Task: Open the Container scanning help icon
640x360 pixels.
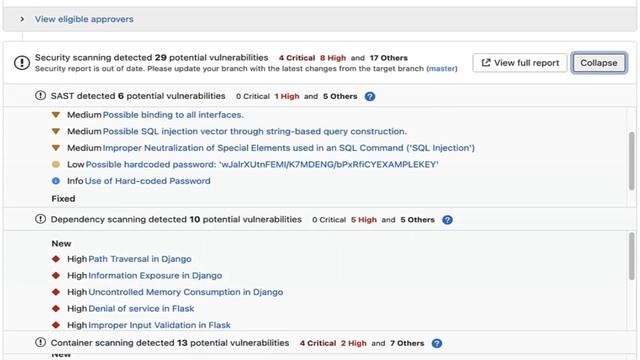Action: tap(437, 343)
